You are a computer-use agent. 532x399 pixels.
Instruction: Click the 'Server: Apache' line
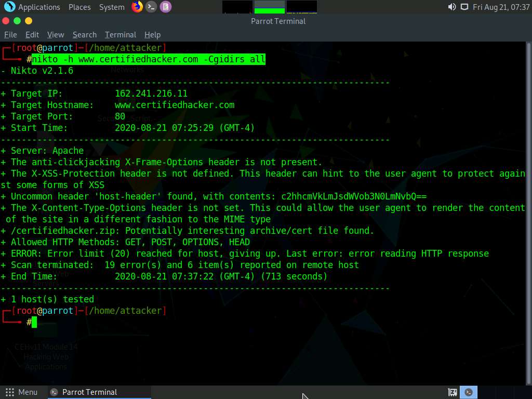[x=42, y=151]
